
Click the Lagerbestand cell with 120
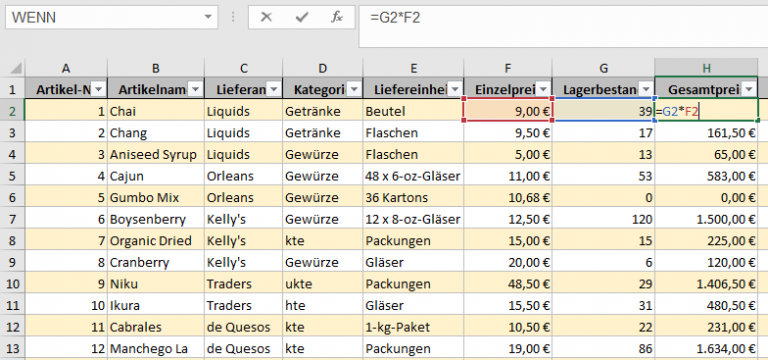603,219
